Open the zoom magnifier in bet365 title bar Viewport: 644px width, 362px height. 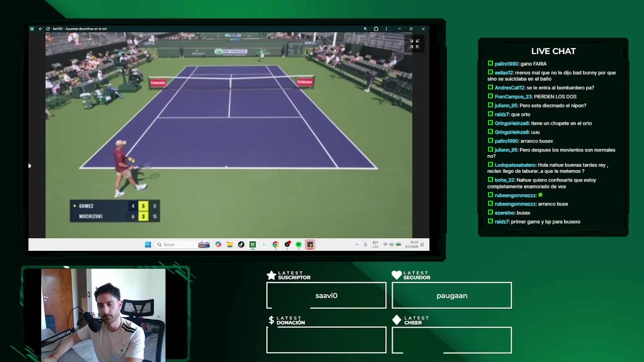pyautogui.click(x=365, y=29)
